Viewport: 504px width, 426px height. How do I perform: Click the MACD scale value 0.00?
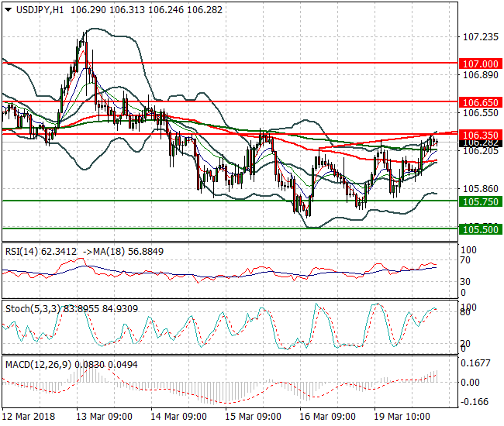[470, 383]
